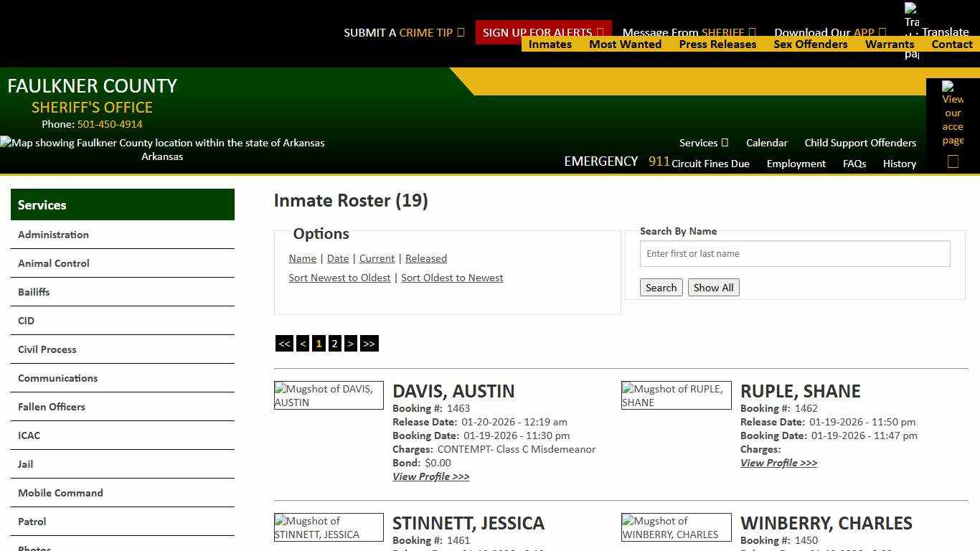Go to page 2 of the inmate roster

point(334,343)
